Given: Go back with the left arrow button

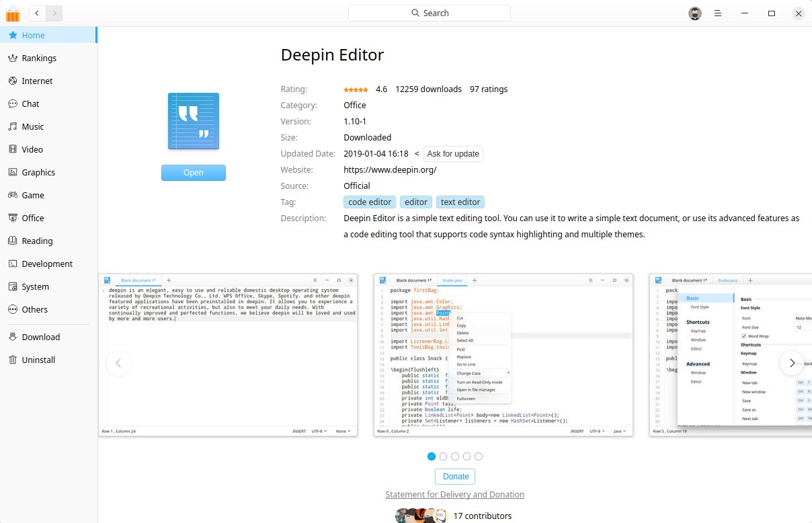Looking at the screenshot, I should (38, 13).
